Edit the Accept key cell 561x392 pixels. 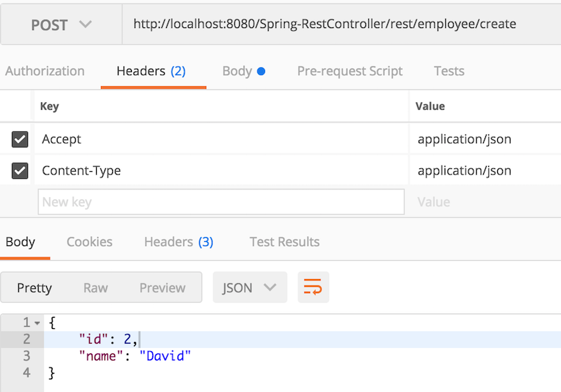pyautogui.click(x=221, y=139)
